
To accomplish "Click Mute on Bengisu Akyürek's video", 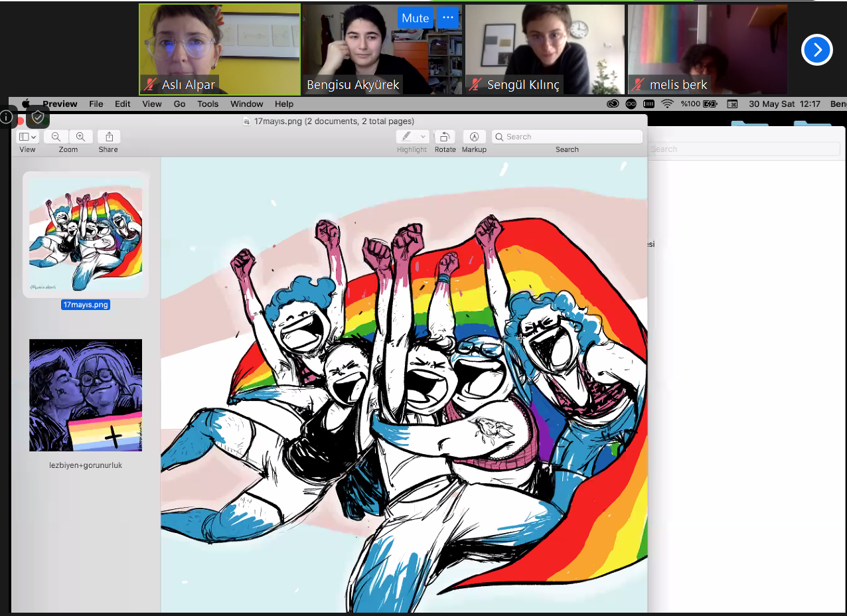I will tap(415, 18).
